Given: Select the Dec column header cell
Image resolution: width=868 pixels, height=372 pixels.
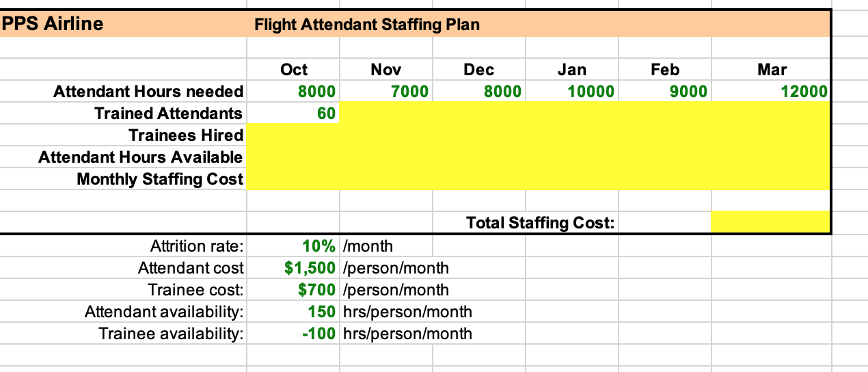Looking at the screenshot, I should [479, 70].
